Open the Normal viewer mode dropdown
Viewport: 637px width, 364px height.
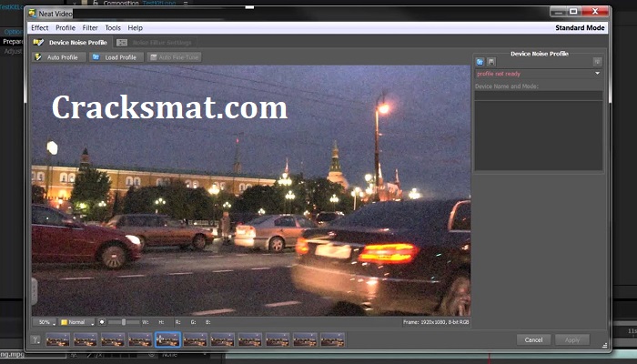[77, 322]
